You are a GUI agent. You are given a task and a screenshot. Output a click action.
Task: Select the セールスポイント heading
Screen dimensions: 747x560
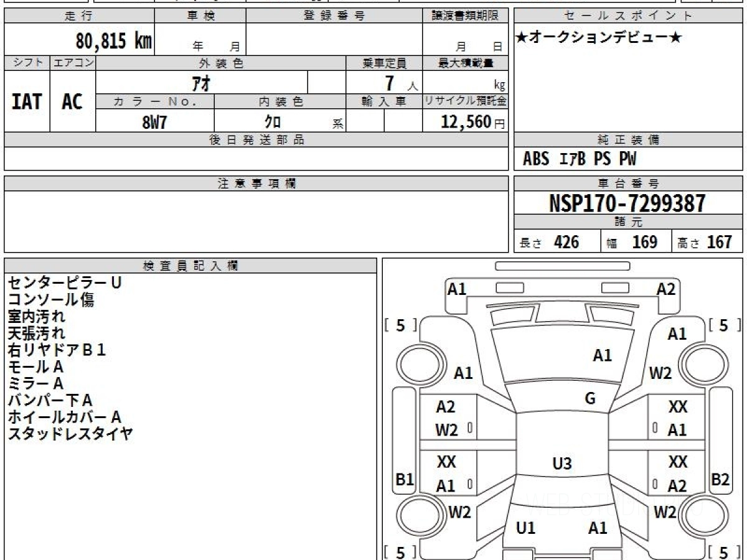pos(629,16)
